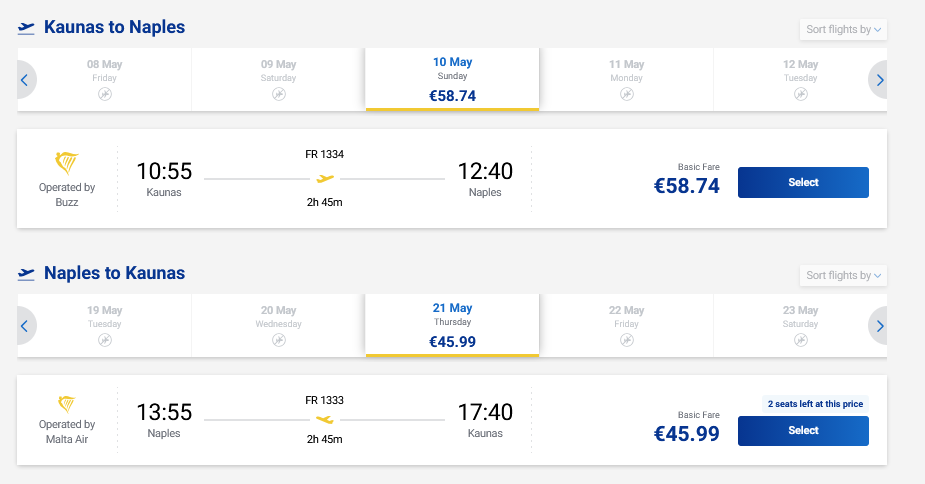Open the Sort flights by dropdown for Naples to Kaunas

843,275
